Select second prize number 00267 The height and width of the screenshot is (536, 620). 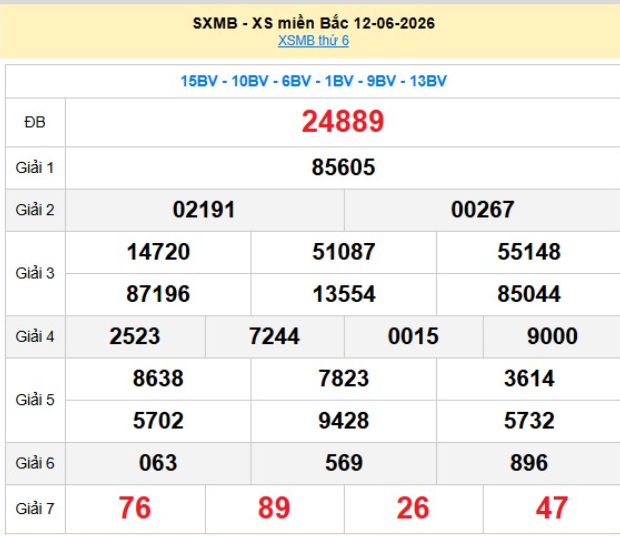point(482,209)
